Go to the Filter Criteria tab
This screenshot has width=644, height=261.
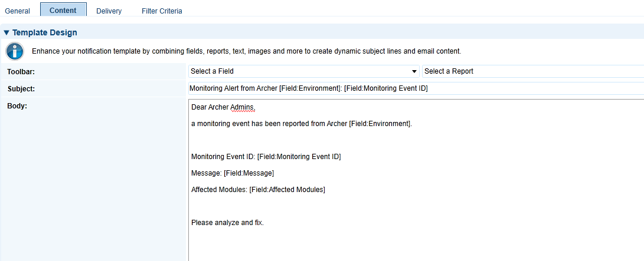point(162,11)
